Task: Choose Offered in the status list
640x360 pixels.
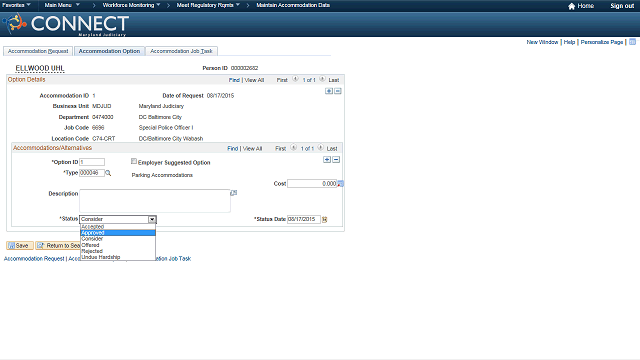Action: (x=118, y=245)
